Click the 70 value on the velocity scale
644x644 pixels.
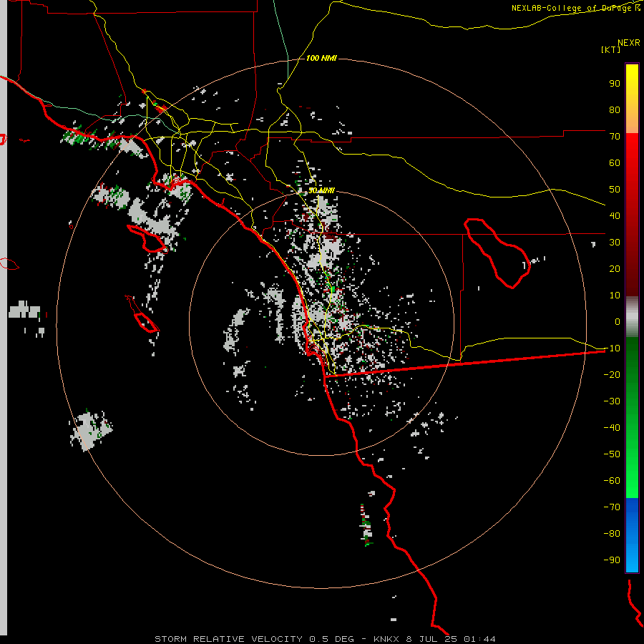pyautogui.click(x=615, y=137)
